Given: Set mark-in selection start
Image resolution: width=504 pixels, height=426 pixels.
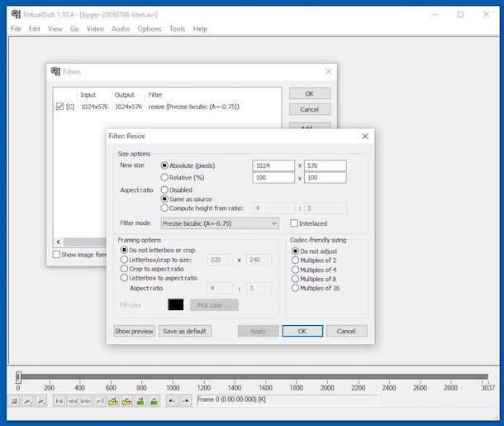Looking at the screenshot, I should [170, 401].
